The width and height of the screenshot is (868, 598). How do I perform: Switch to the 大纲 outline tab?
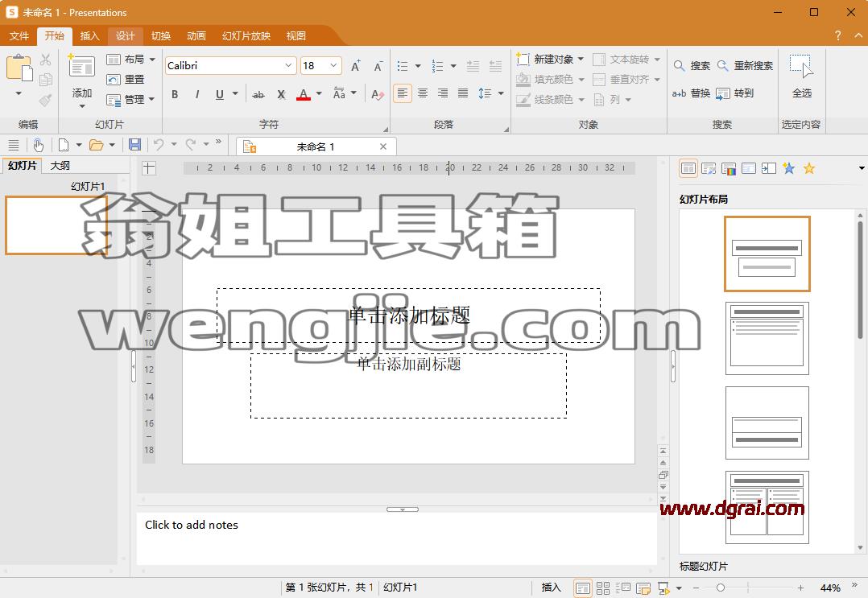(x=60, y=166)
